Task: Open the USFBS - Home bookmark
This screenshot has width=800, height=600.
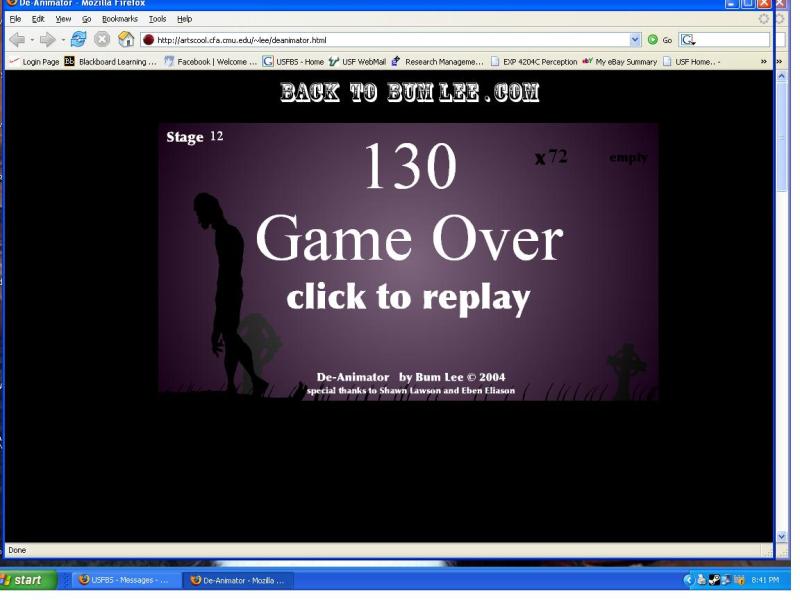Action: 293,62
